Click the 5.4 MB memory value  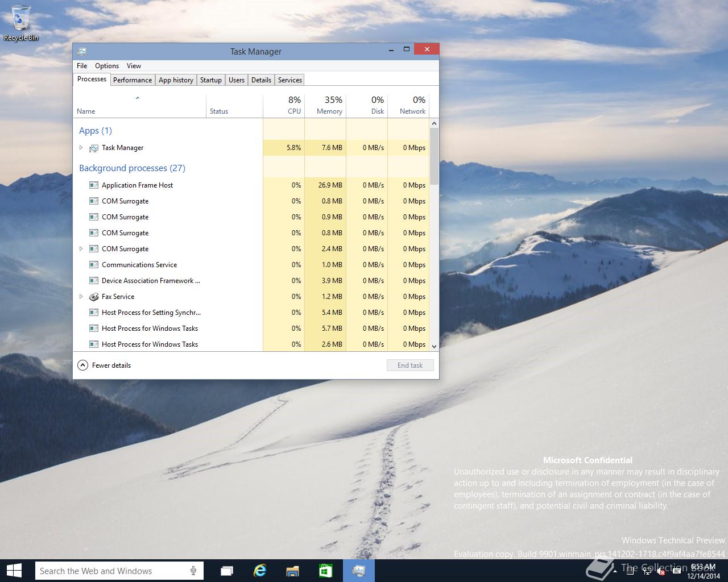pyautogui.click(x=332, y=313)
